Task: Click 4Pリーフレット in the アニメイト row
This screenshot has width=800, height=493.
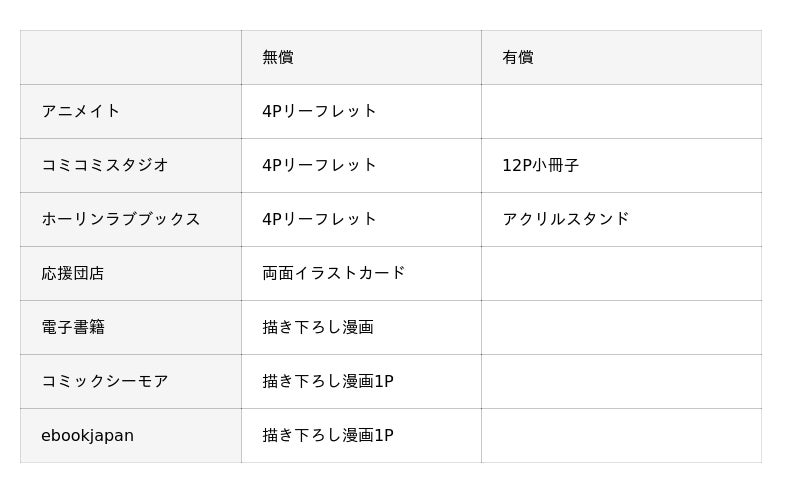Action: click(x=320, y=111)
